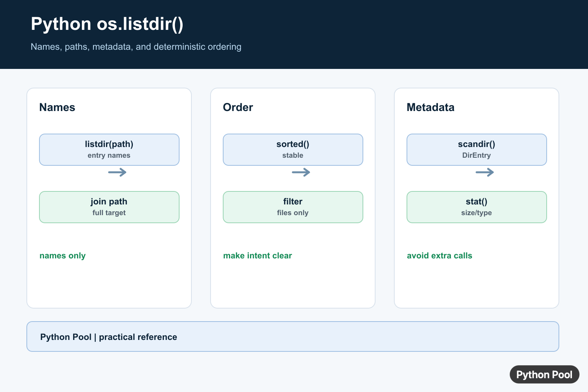Select the sorted() stable box

293,150
